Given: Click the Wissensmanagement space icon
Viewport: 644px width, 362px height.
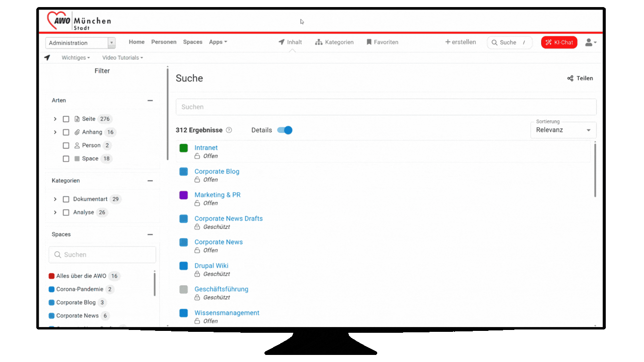Looking at the screenshot, I should (184, 313).
